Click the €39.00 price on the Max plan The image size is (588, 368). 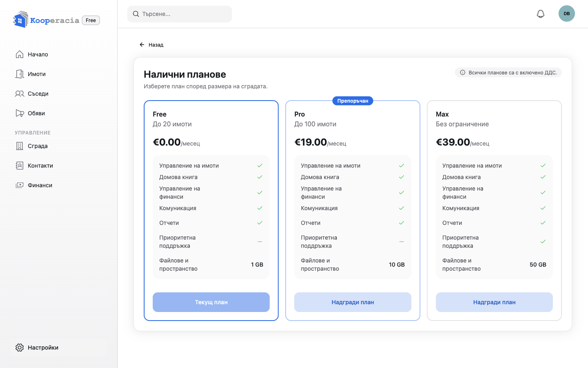(x=453, y=142)
